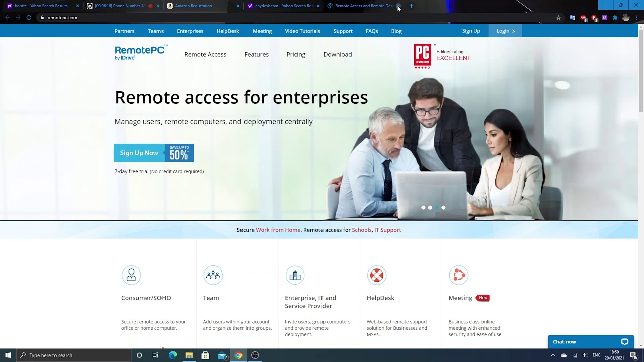Open the HelpDesk top menu item

[x=228, y=31]
